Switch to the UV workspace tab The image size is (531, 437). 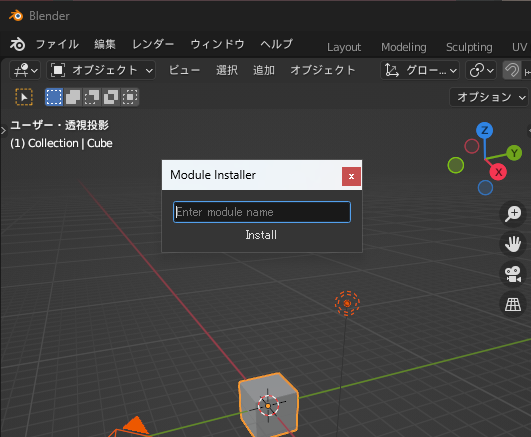[519, 47]
